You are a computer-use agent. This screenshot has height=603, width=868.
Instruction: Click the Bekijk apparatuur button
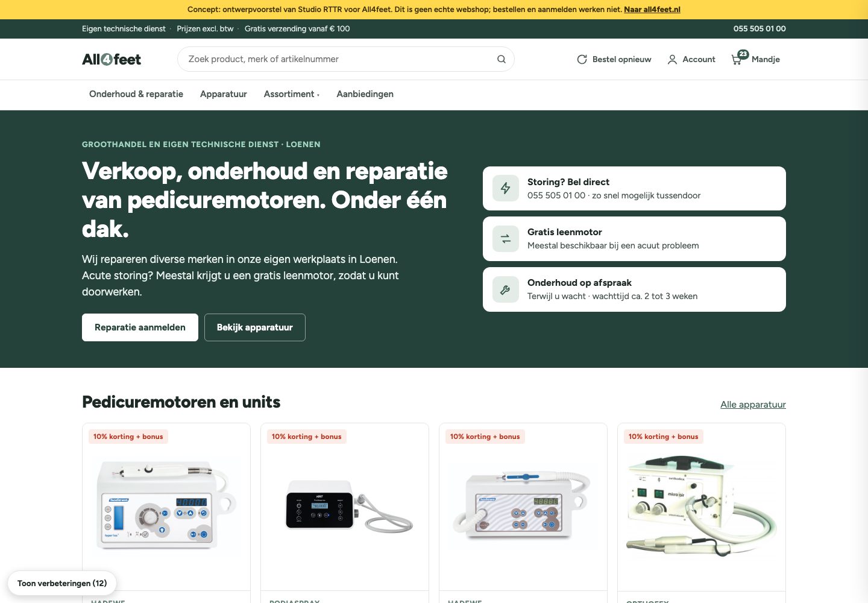(x=255, y=327)
